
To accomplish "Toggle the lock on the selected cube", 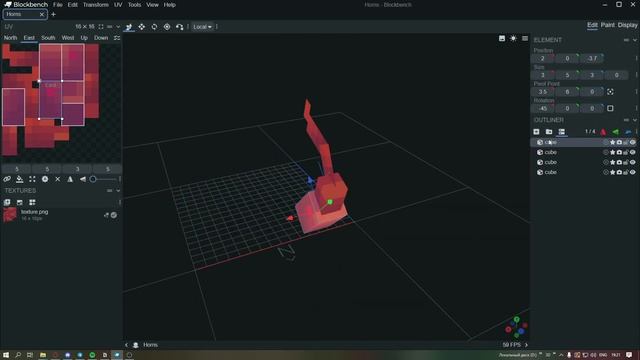I will (626, 142).
